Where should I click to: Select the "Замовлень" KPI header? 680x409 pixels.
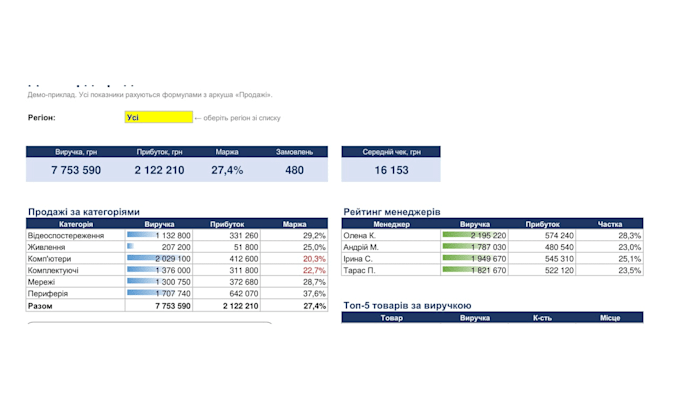(294, 152)
